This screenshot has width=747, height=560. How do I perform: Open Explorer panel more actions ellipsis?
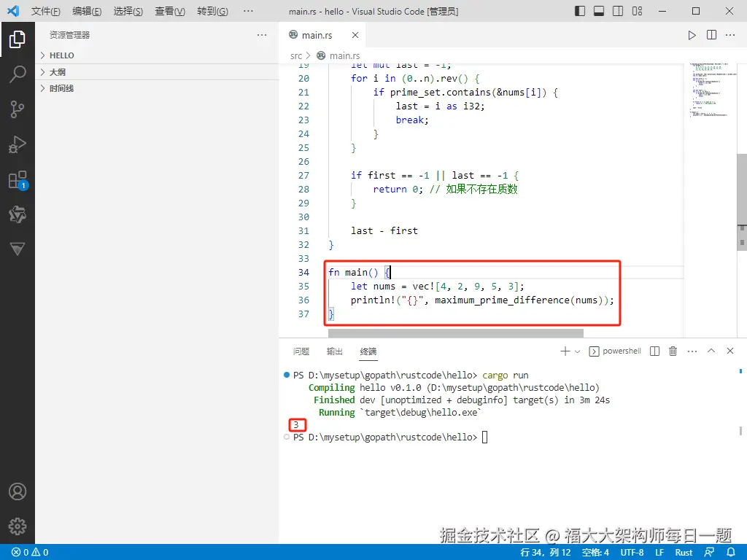262,35
